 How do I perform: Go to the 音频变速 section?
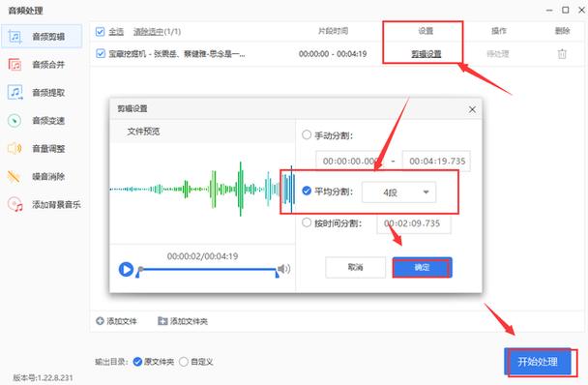click(x=42, y=121)
